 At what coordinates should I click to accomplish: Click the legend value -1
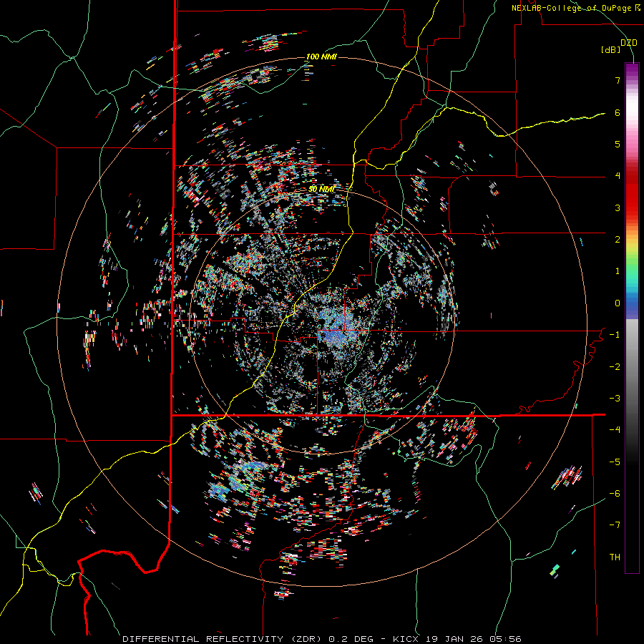[615, 335]
